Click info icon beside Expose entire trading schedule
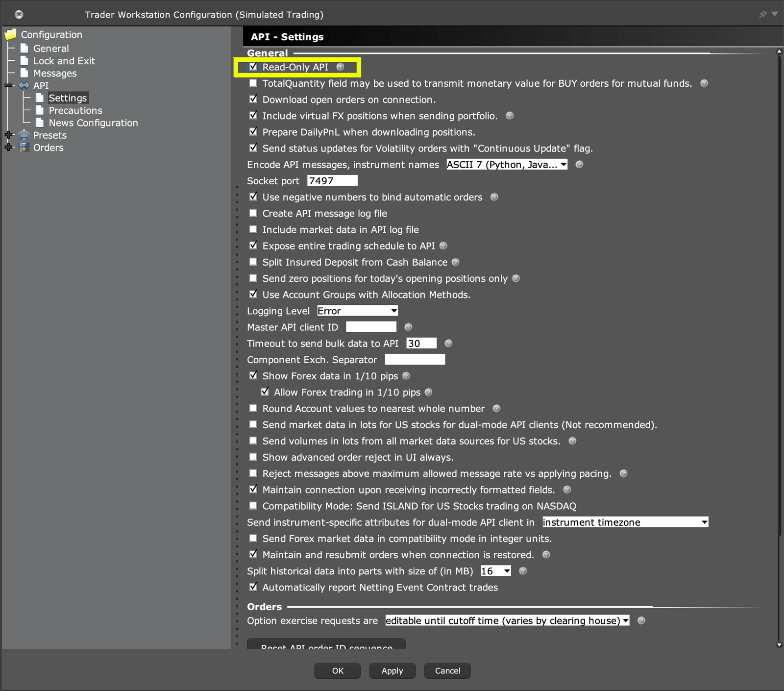 pyautogui.click(x=443, y=246)
